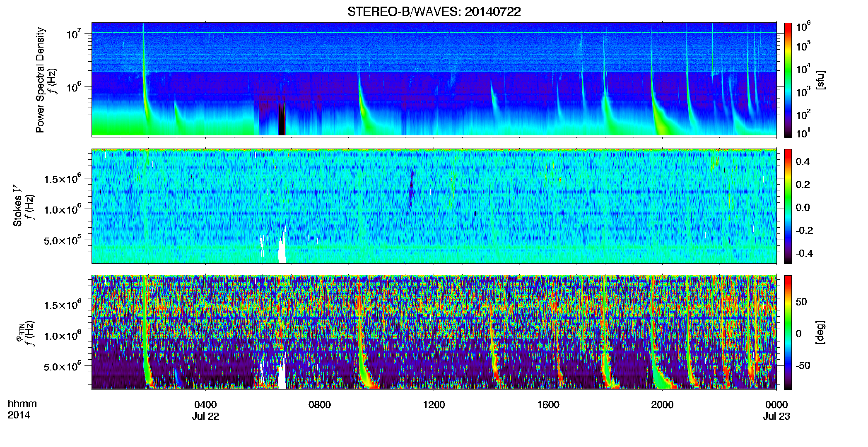Click the 1200 time tick label
Viewport: 868px width, 447px height.
[434, 405]
